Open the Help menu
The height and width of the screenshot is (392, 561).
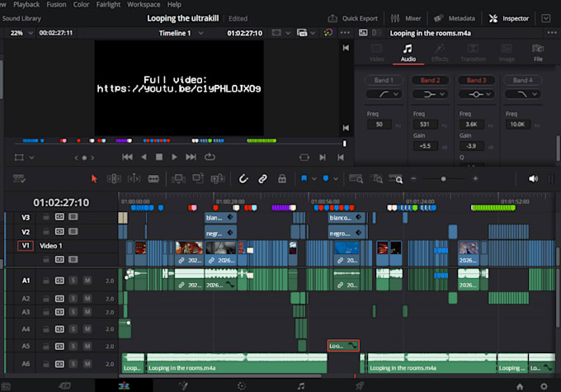pyautogui.click(x=174, y=4)
